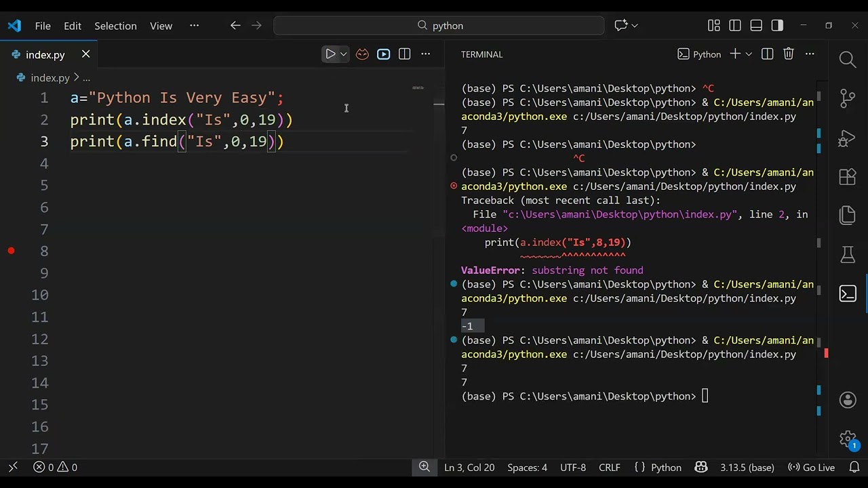Select the Python terminal shell label
The image size is (868, 488).
tap(699, 54)
